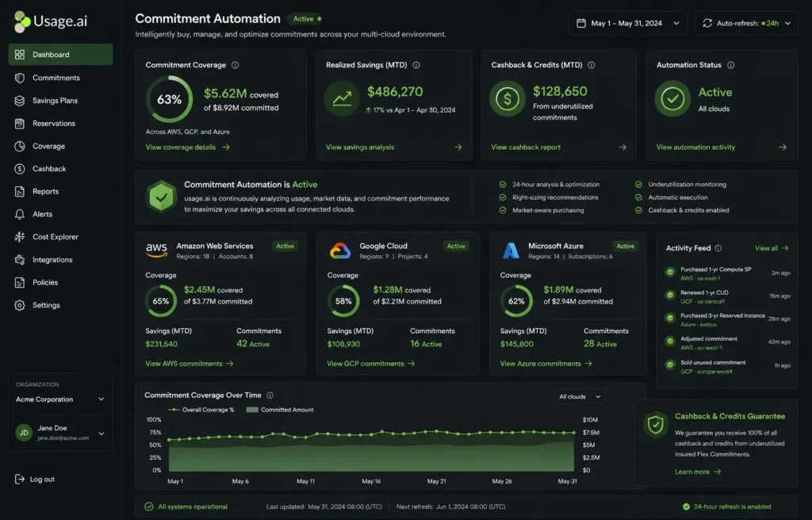Click View GCP commitments link

(371, 364)
